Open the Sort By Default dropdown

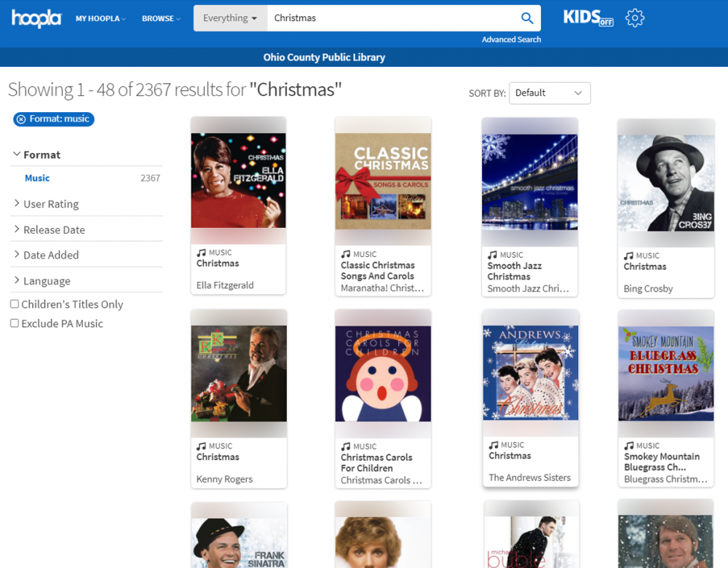point(550,93)
